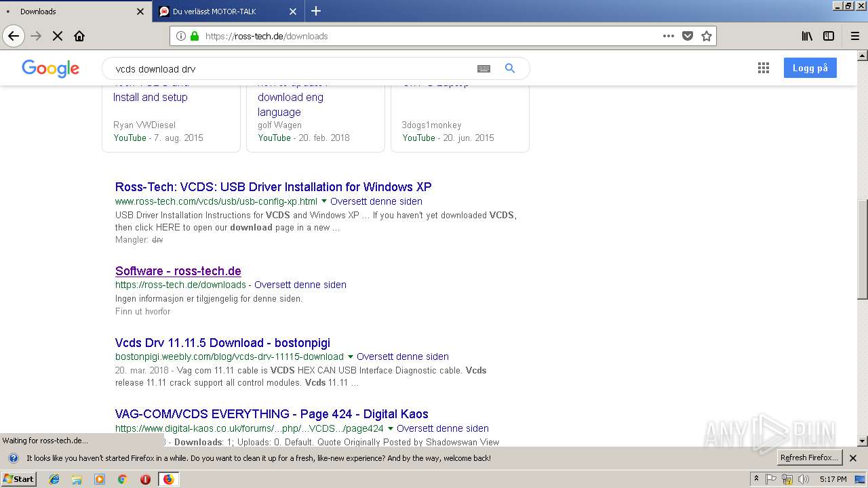The height and width of the screenshot is (488, 868).
Task: Dismiss the Firefox refresh notification bar
Action: coord(853,458)
